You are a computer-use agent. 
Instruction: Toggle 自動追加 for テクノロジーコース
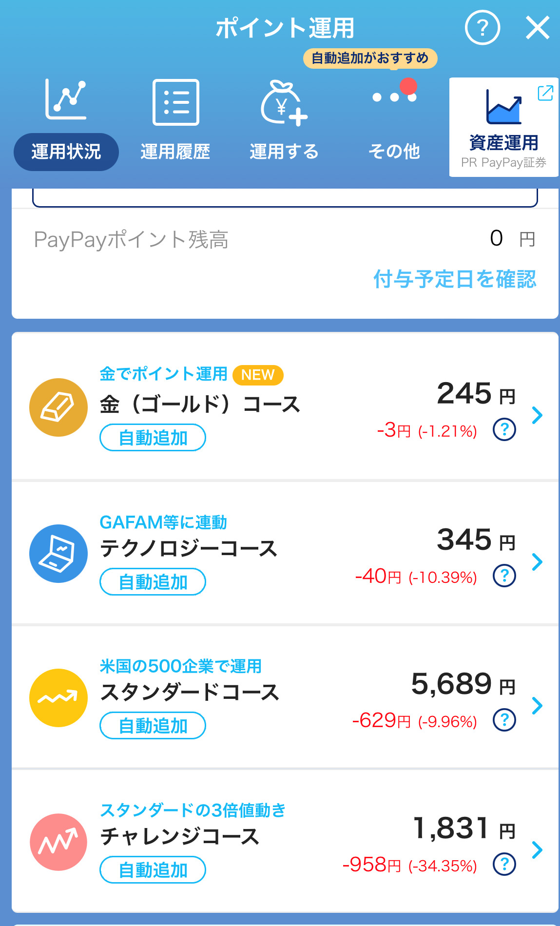click(x=153, y=582)
